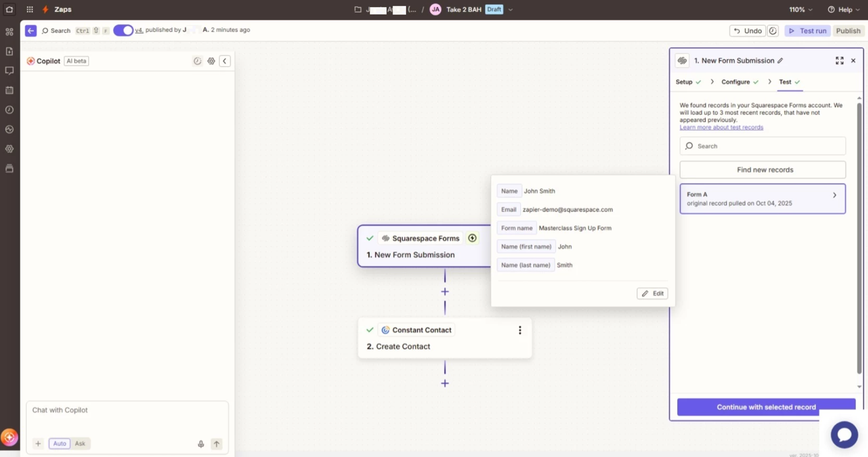The height and width of the screenshot is (457, 868).
Task: Open the support chat bubble
Action: click(843, 434)
